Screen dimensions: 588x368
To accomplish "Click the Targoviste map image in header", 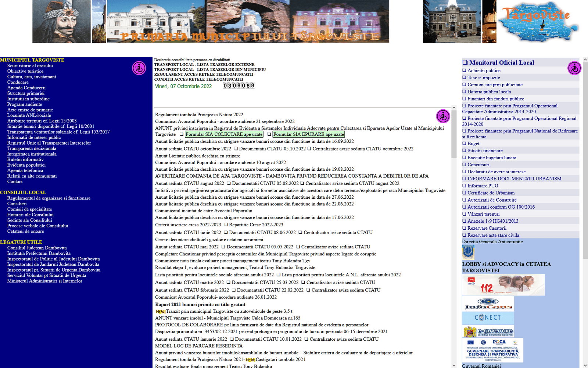I will (x=539, y=21).
